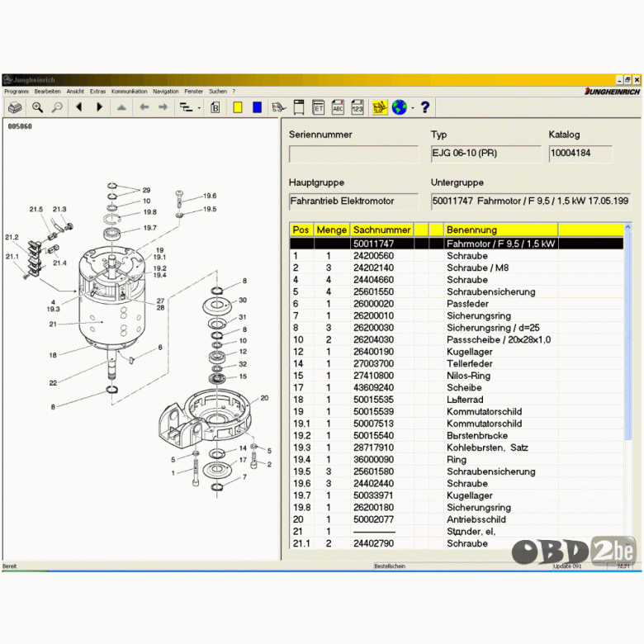Open the tree structure view icon
Viewport: 644px width, 644px height.
pyautogui.click(x=186, y=107)
